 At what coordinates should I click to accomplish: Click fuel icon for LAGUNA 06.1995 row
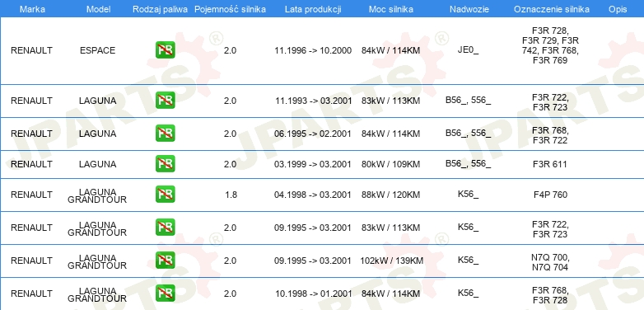click(165, 134)
